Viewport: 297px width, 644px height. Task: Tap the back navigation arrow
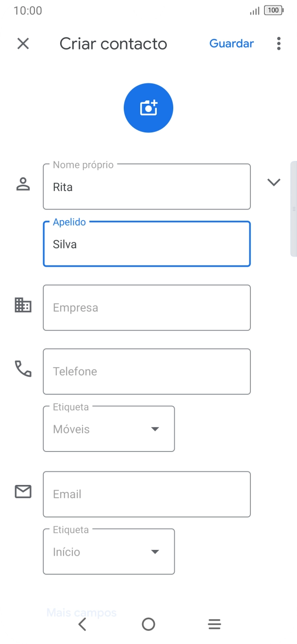82,624
